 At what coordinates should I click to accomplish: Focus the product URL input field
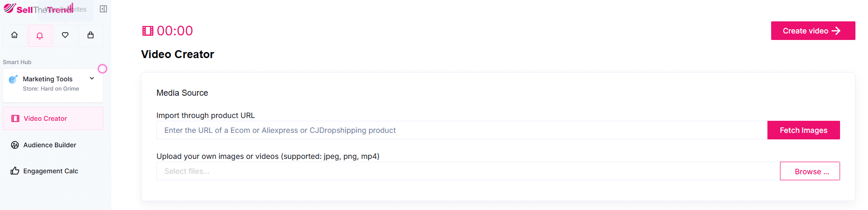[x=461, y=130]
